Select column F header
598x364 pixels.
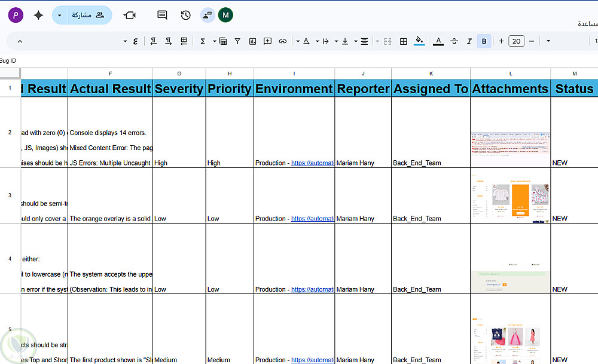pyautogui.click(x=110, y=74)
